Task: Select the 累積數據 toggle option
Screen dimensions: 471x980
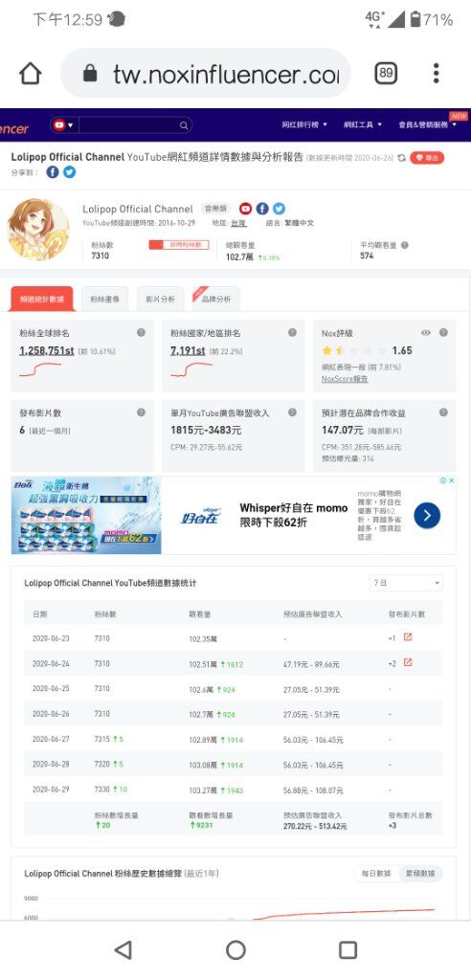Action: (420, 874)
